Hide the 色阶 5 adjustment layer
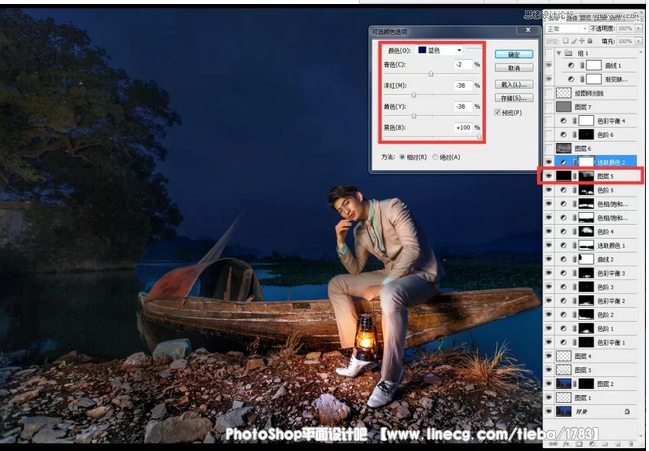 (549, 190)
